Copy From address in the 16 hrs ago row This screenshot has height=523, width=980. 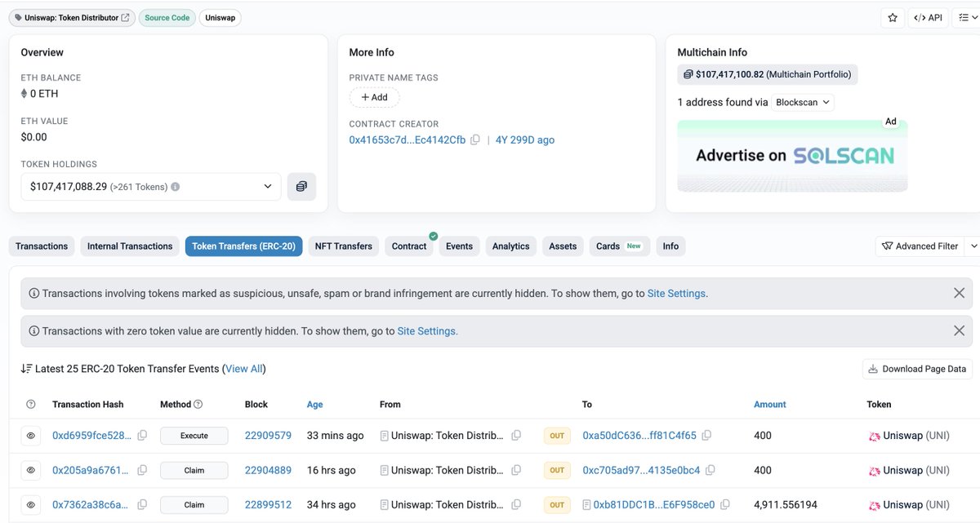click(x=516, y=471)
